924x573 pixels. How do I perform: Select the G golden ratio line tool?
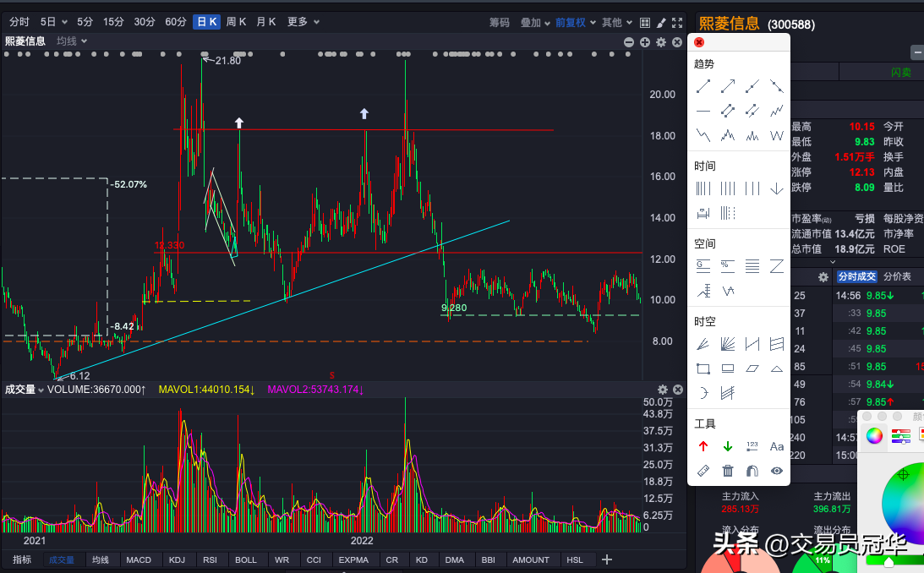tap(703, 266)
